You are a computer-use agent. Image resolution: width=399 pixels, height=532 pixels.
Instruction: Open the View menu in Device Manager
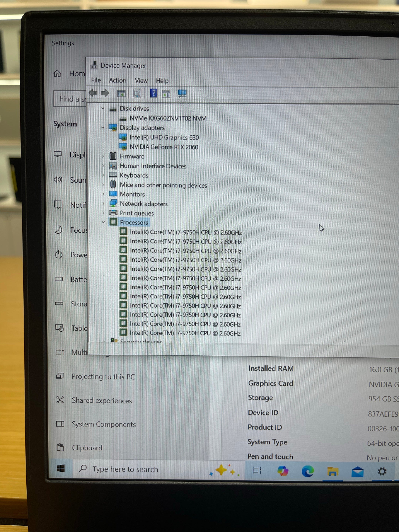coord(141,81)
